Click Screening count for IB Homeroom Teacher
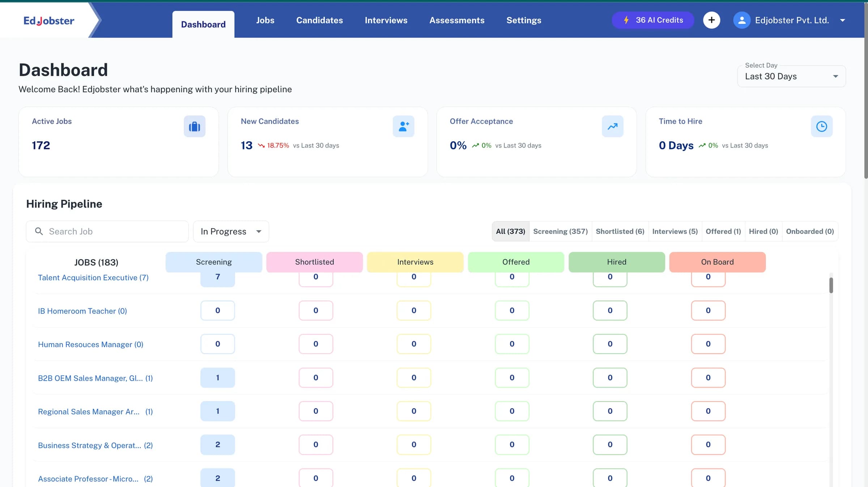Image resolution: width=868 pixels, height=487 pixels. click(218, 310)
